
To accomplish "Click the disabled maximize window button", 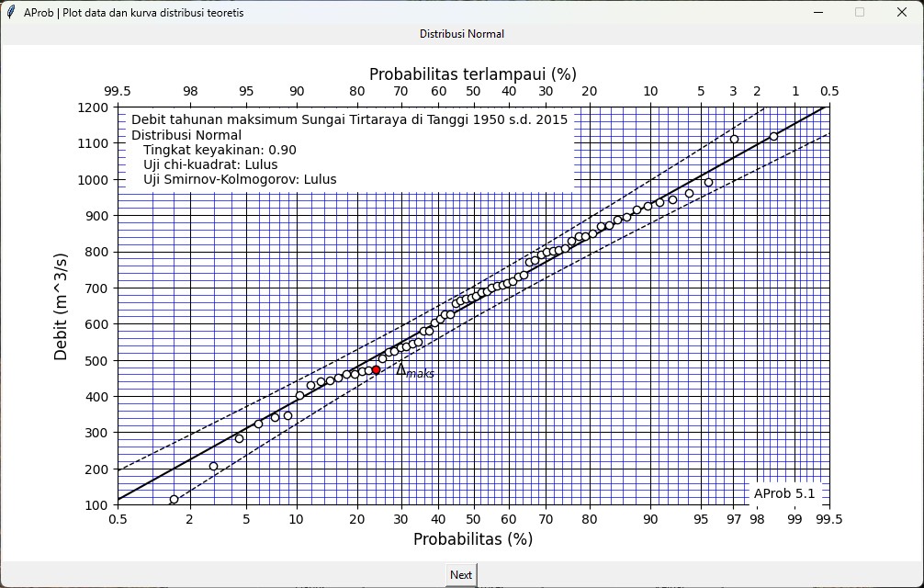I will pos(860,13).
